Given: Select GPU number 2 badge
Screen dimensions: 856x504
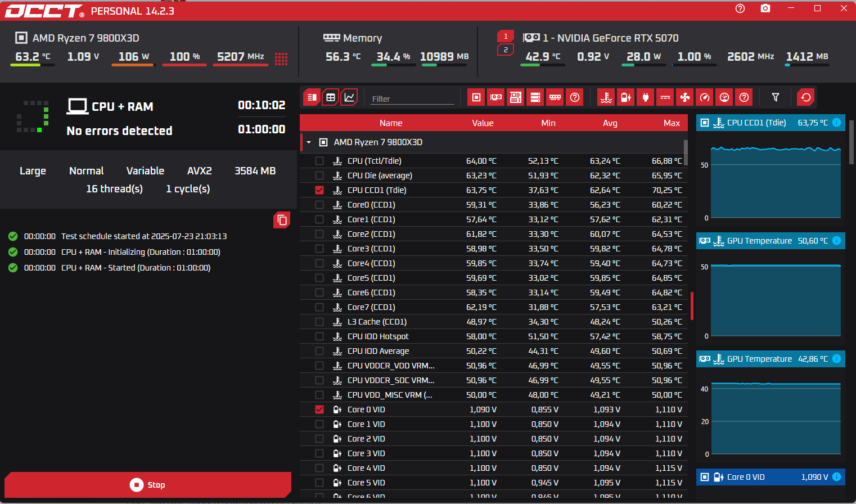Looking at the screenshot, I should (506, 50).
